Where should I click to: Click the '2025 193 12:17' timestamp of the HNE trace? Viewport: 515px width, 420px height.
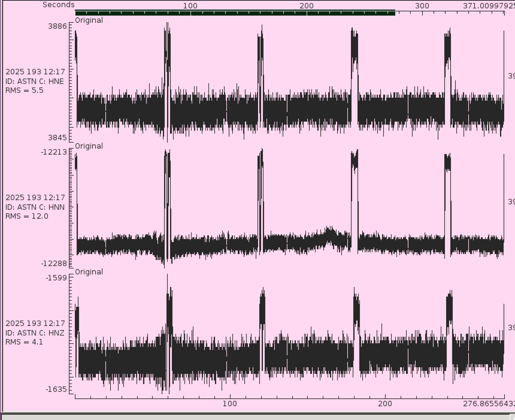(35, 72)
